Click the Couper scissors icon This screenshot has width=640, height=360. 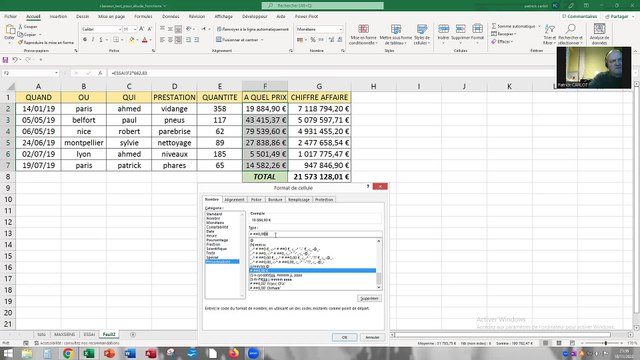[20, 27]
